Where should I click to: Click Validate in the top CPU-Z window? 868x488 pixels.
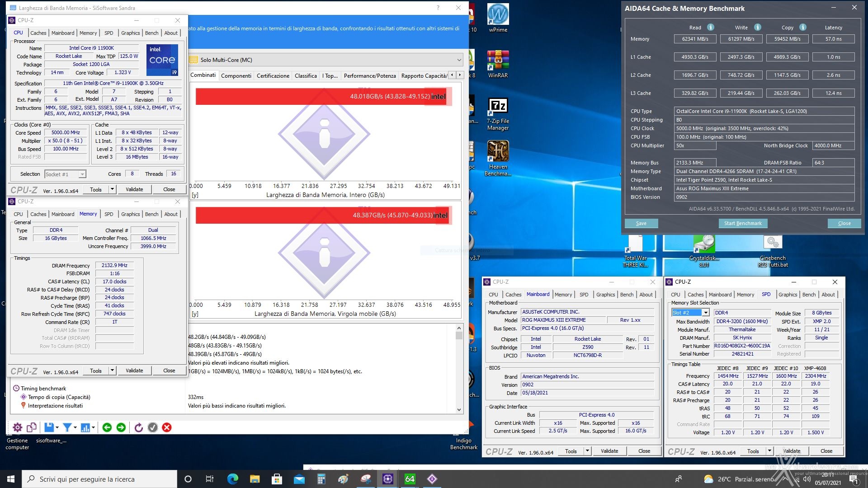(x=134, y=189)
